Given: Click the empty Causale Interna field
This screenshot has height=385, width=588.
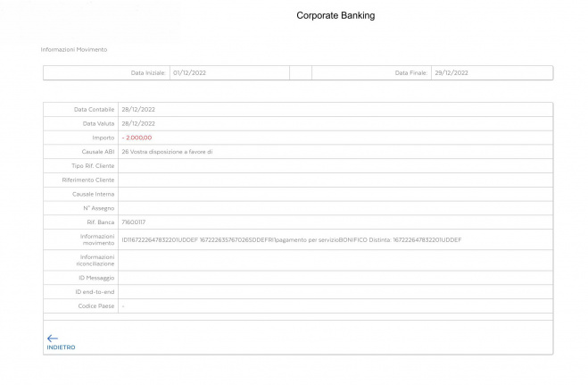Looking at the screenshot, I should 335,194.
